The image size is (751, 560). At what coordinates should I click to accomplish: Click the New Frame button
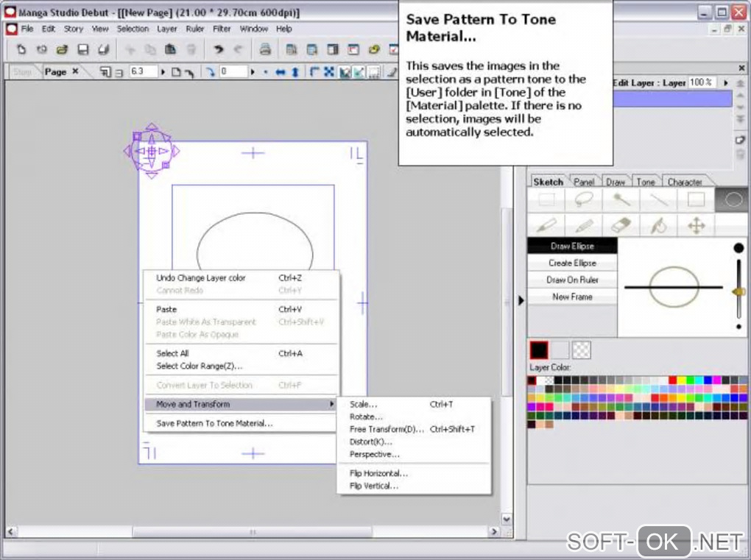[572, 297]
